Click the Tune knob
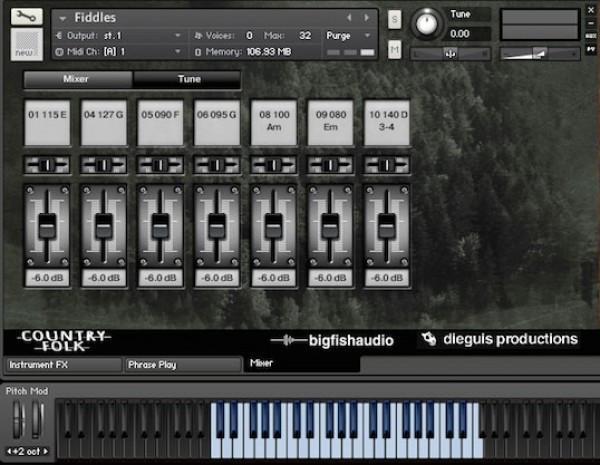The width and height of the screenshot is (600, 465). coord(429,21)
